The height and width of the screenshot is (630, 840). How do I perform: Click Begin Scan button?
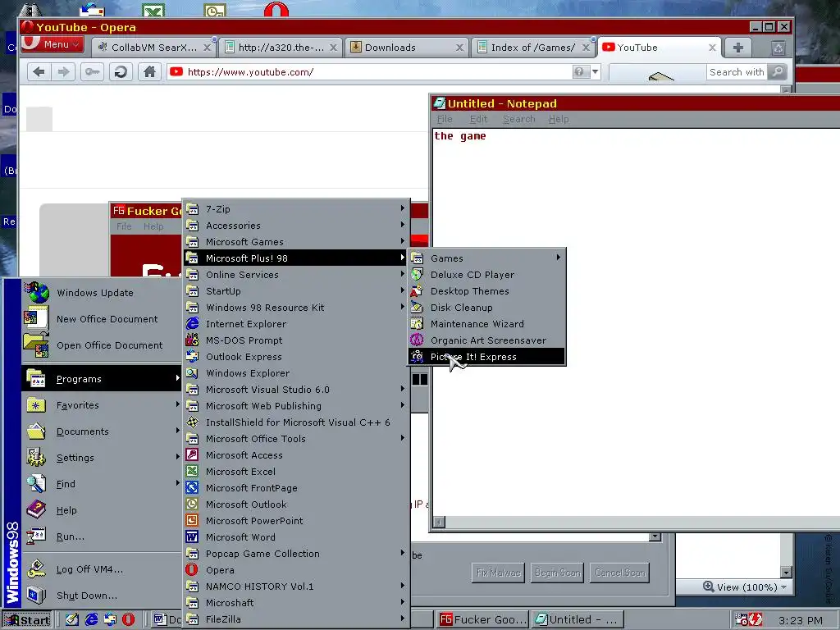pyautogui.click(x=558, y=573)
